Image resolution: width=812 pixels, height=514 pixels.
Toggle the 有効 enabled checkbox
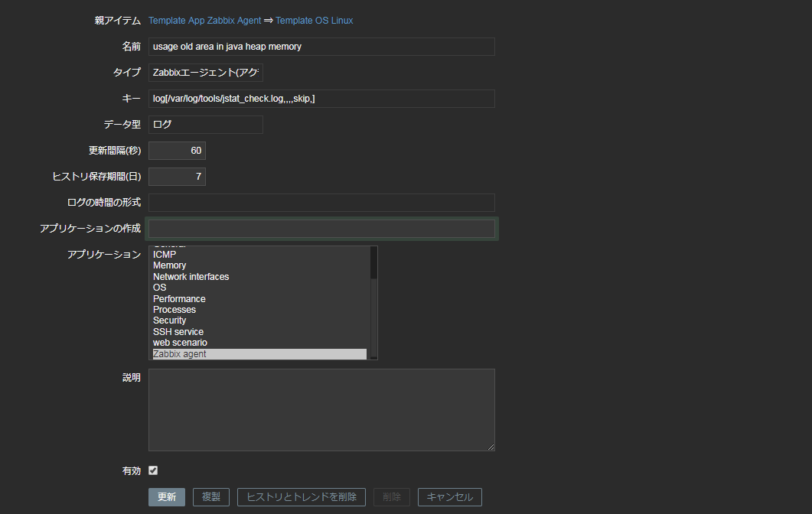point(152,470)
